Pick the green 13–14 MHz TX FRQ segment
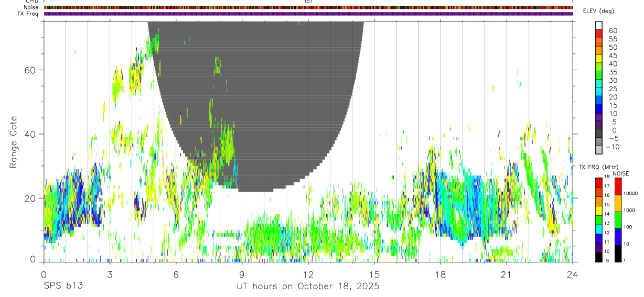The width and height of the screenshot is (644, 297). (599, 220)
